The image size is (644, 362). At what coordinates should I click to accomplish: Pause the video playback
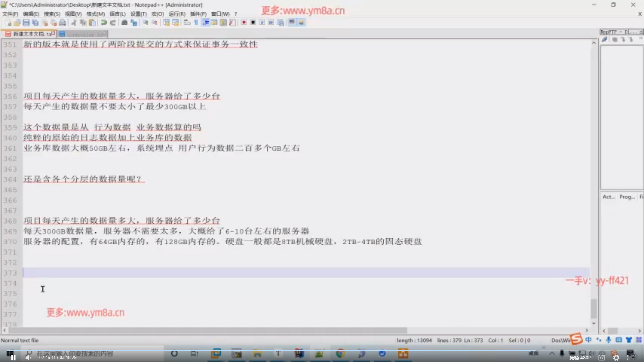(x=13, y=358)
